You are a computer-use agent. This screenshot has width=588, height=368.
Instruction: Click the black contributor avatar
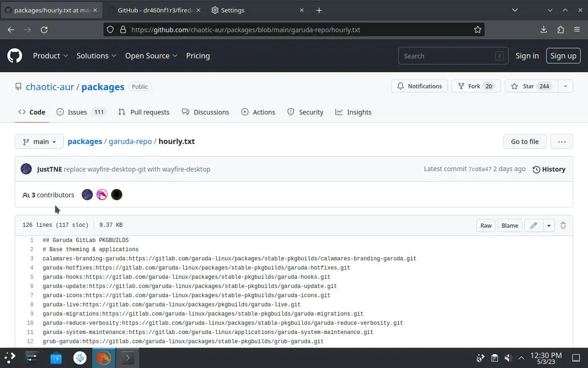click(117, 195)
